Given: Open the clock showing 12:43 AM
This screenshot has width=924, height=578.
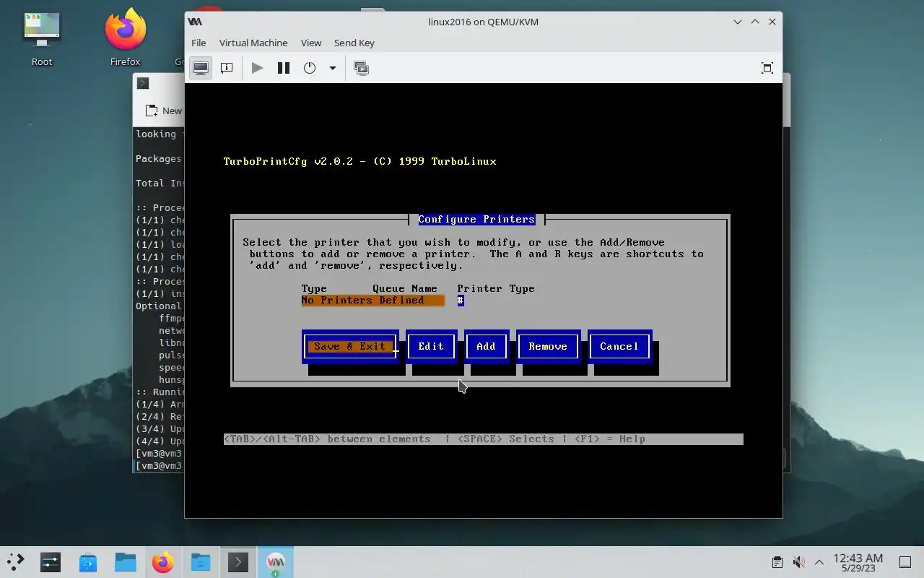Looking at the screenshot, I should coord(858,563).
